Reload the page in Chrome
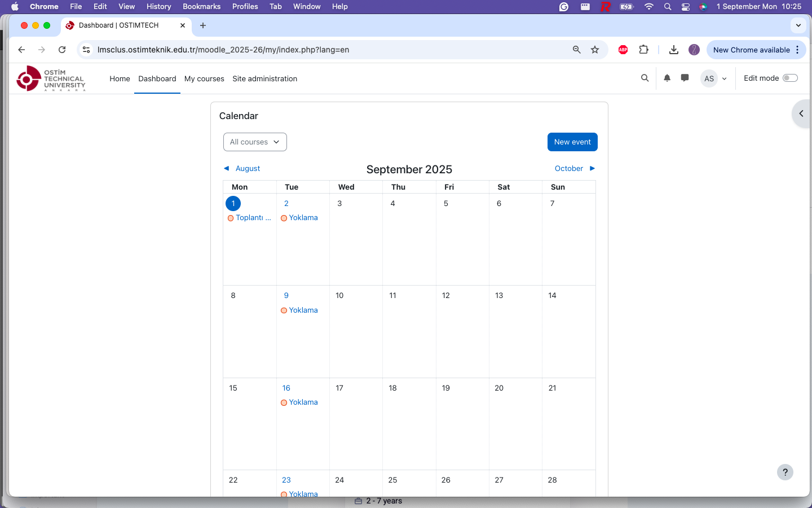Viewport: 812px width, 508px height. [62, 50]
